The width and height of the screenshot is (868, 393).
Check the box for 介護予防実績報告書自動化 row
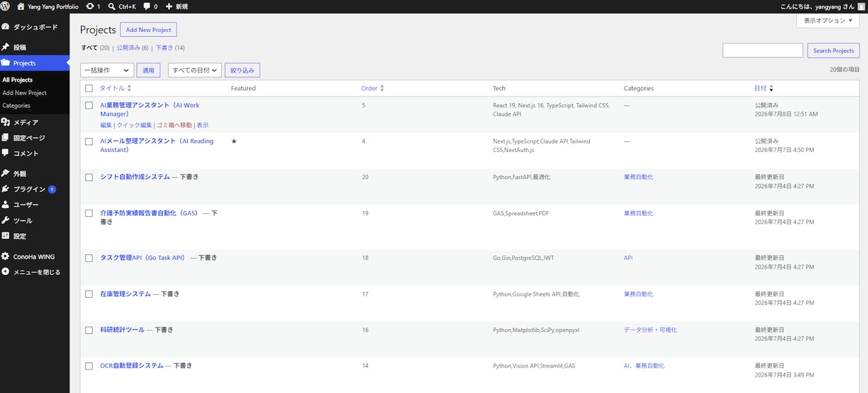click(89, 213)
